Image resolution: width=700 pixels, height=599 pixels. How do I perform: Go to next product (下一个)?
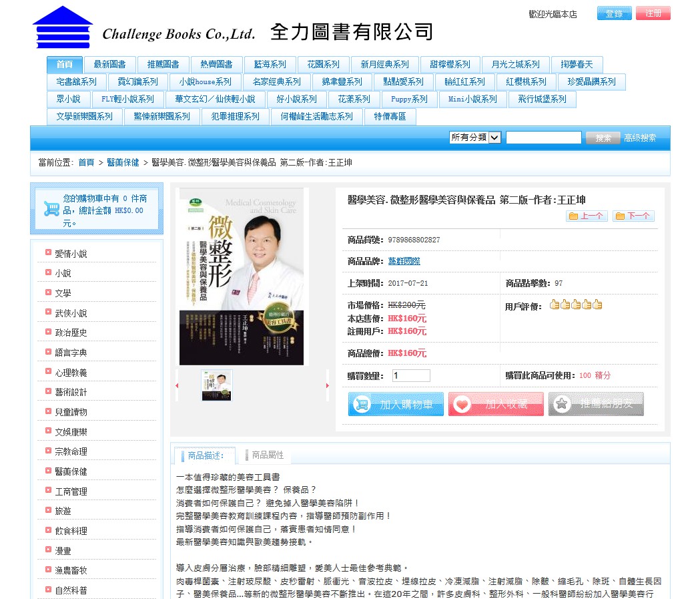[633, 216]
